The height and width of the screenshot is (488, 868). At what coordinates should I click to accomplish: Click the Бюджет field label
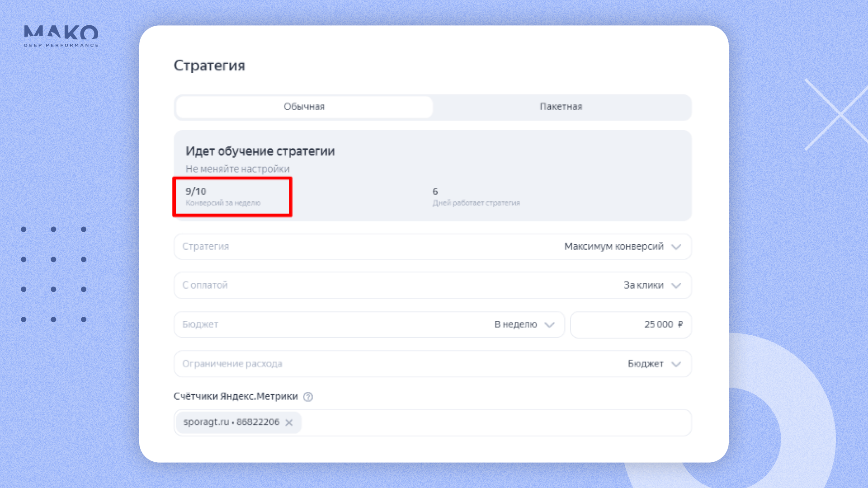200,324
